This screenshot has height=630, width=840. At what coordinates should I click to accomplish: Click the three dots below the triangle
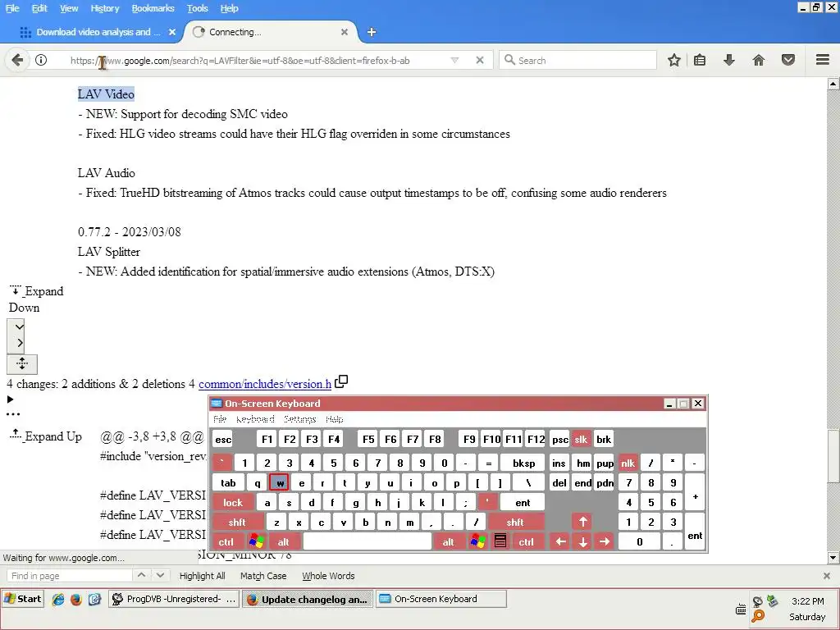click(13, 413)
